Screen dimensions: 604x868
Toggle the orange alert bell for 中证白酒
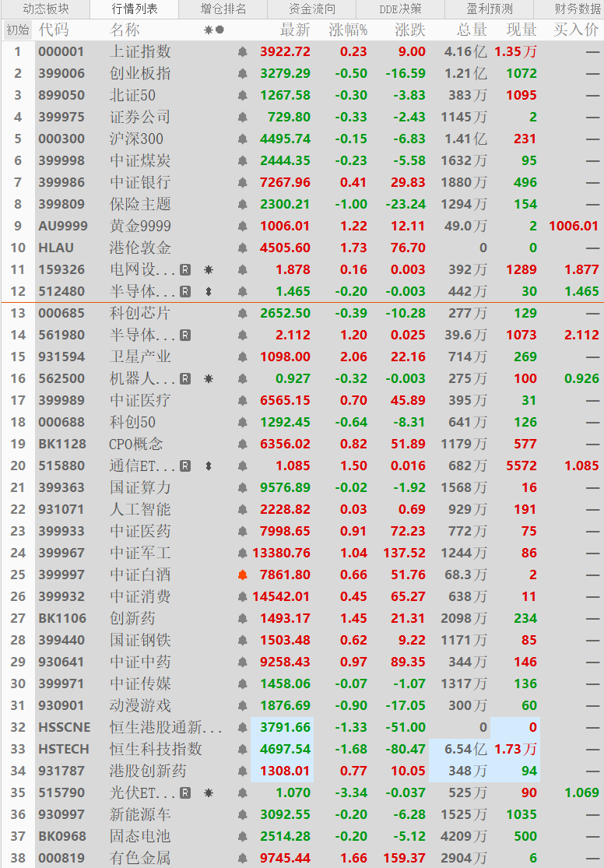click(x=243, y=575)
